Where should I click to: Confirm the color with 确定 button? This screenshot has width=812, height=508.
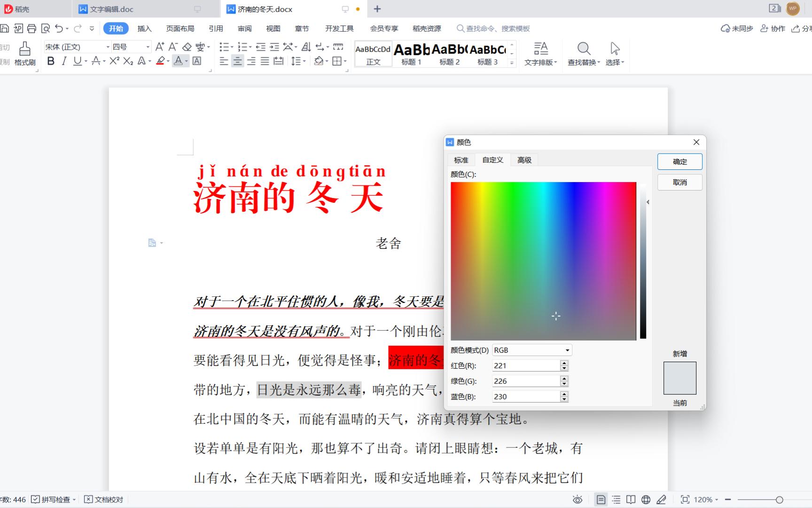coord(680,162)
